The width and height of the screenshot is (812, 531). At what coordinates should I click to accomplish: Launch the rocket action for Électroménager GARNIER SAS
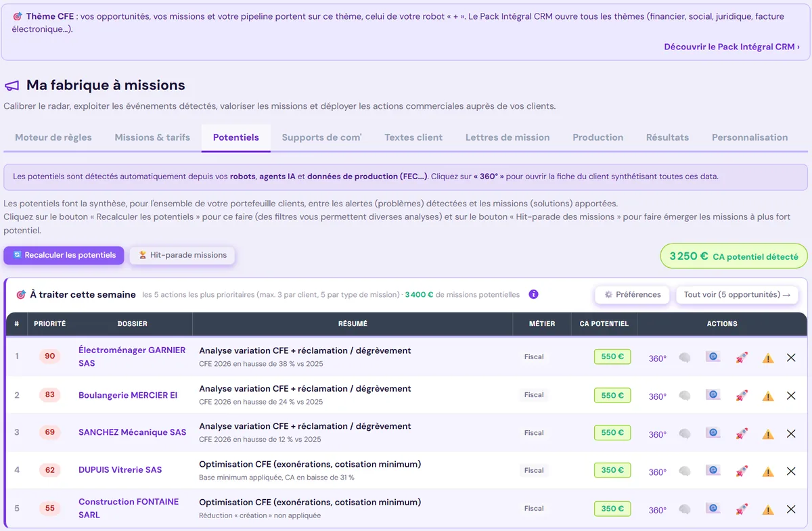click(x=742, y=357)
